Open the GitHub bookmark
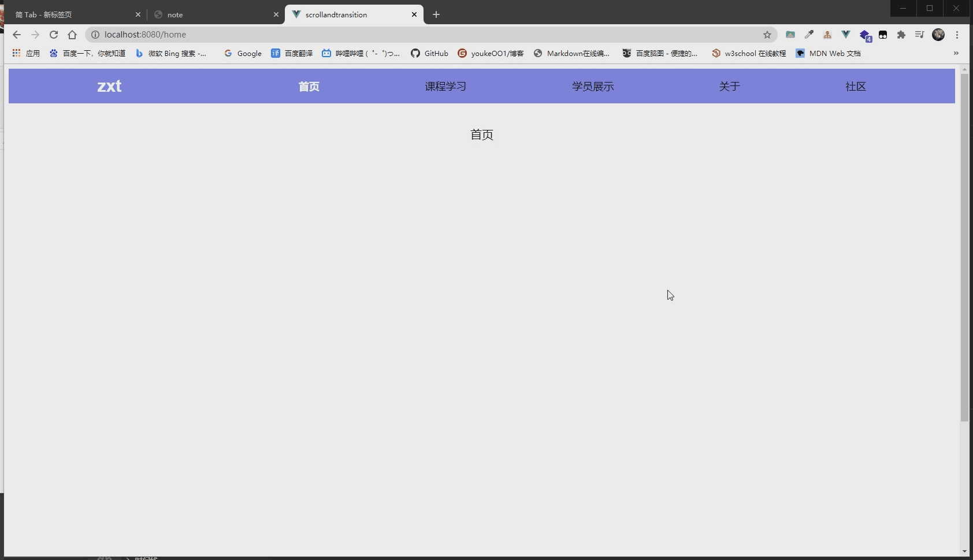Viewport: 973px width, 560px height. pyautogui.click(x=429, y=53)
